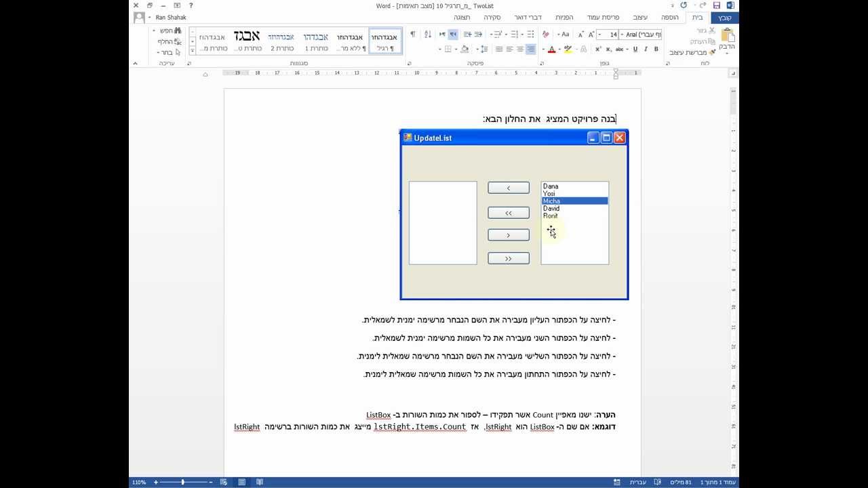The height and width of the screenshot is (488, 868).
Task: Click the Borders grid icon
Action: coord(448,49)
